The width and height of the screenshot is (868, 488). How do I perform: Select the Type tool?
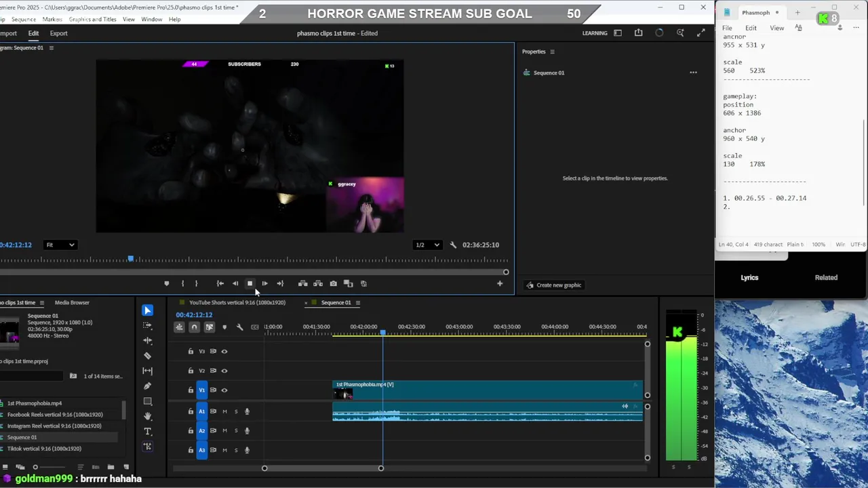147,432
